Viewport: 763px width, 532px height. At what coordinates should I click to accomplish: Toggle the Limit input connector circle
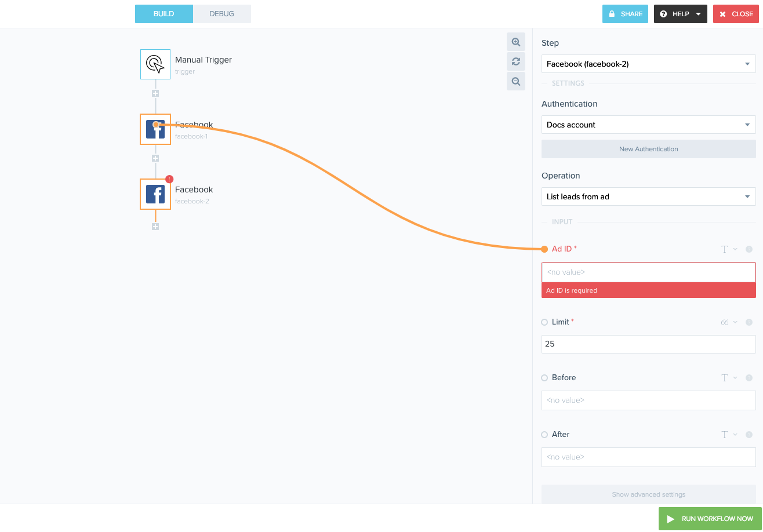544,322
